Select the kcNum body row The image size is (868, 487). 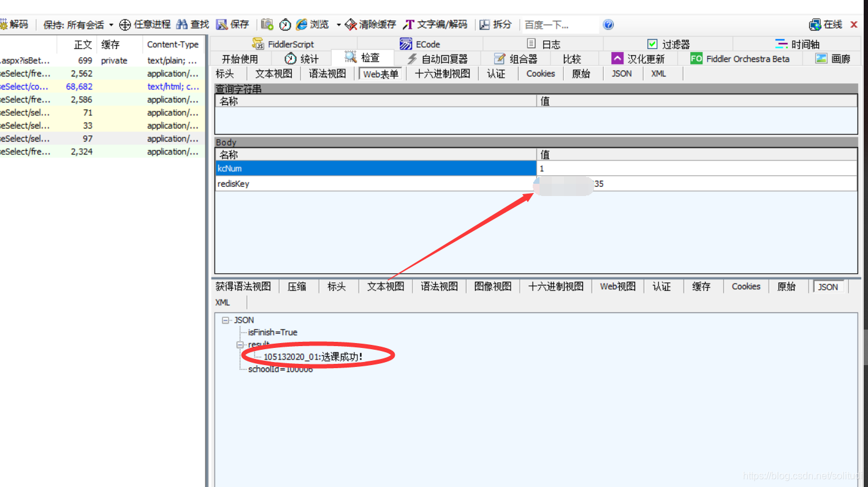(x=536, y=168)
